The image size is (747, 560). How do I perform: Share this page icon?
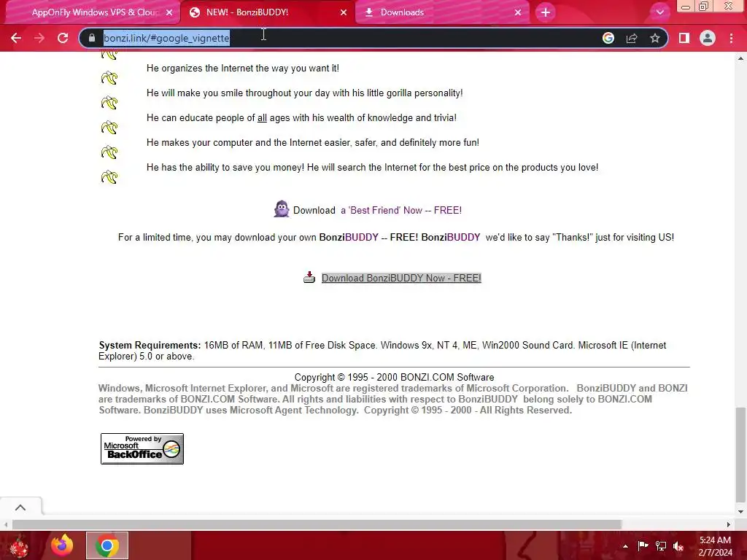(632, 38)
